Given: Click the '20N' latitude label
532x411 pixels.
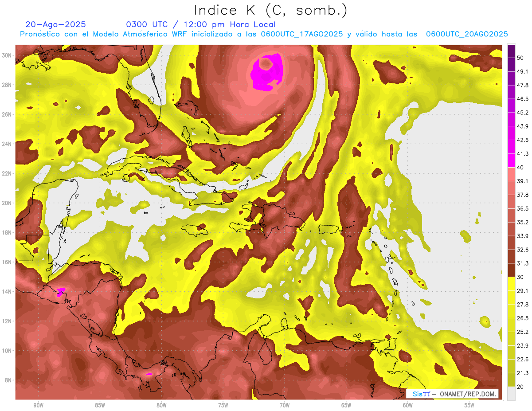Looking at the screenshot, I should pos(7,203).
